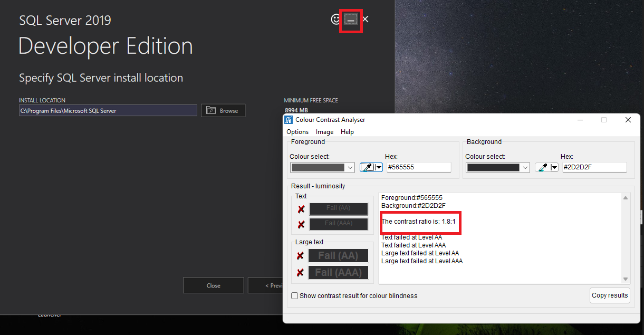Click the Copy results button

click(610, 295)
